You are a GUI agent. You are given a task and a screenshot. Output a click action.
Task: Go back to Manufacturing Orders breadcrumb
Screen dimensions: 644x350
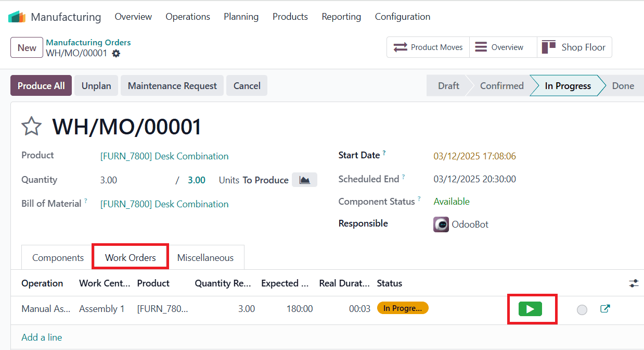pos(88,42)
